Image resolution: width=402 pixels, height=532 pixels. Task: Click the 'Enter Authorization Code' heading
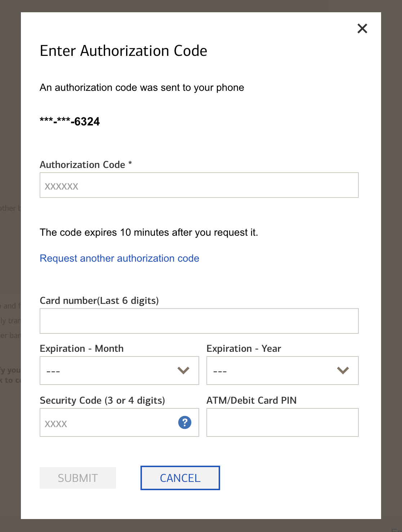coord(123,51)
